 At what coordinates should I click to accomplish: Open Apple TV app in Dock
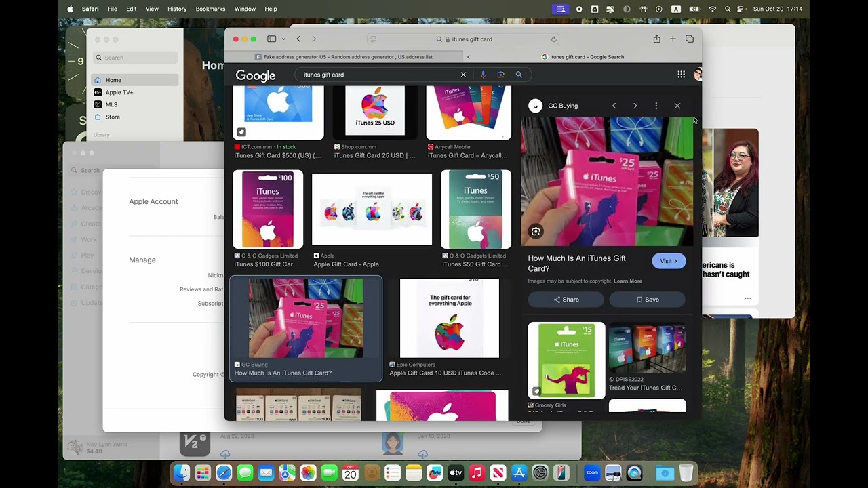(x=456, y=473)
